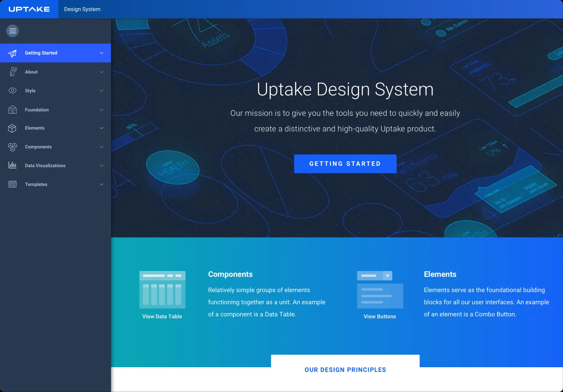Expand the Templates chevron arrow
This screenshot has height=392, width=563.
pos(102,184)
